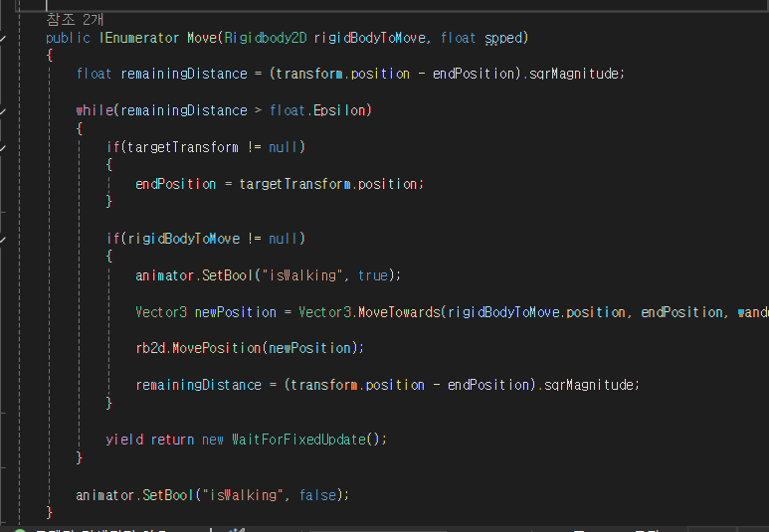The width and height of the screenshot is (769, 532).
Task: Click "null" in the targetTransform check
Action: click(x=284, y=147)
